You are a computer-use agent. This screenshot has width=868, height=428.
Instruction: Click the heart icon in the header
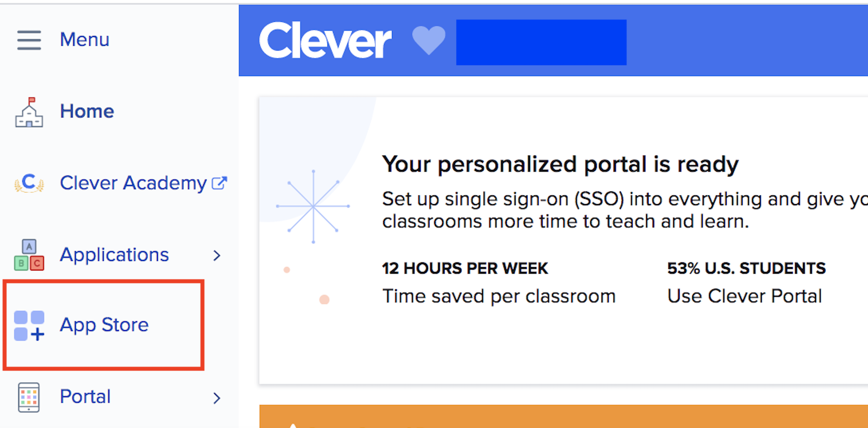coord(429,40)
